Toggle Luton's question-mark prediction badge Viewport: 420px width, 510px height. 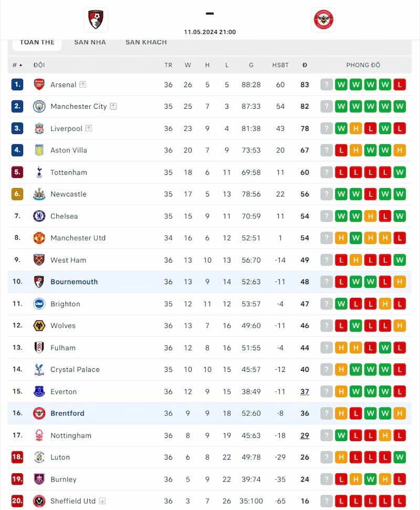click(x=327, y=457)
